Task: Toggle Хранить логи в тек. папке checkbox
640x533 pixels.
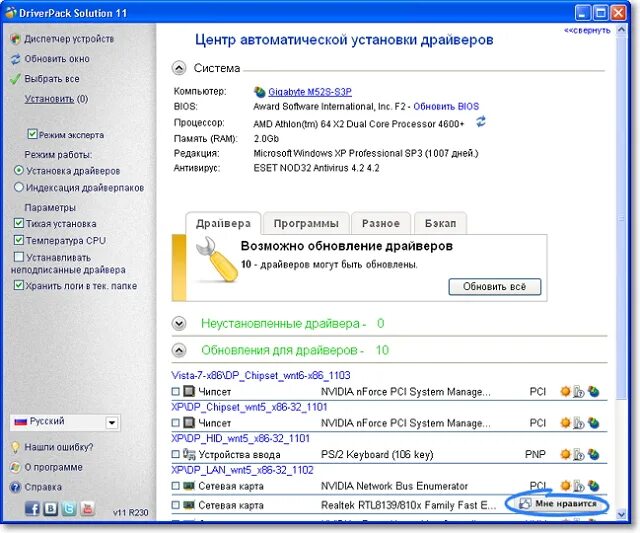Action: pos(19,285)
